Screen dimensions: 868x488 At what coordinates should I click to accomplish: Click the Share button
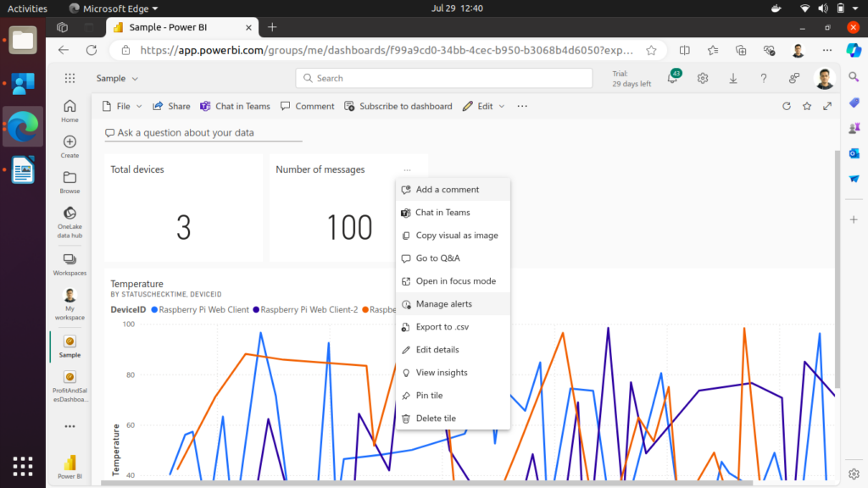[x=171, y=107]
